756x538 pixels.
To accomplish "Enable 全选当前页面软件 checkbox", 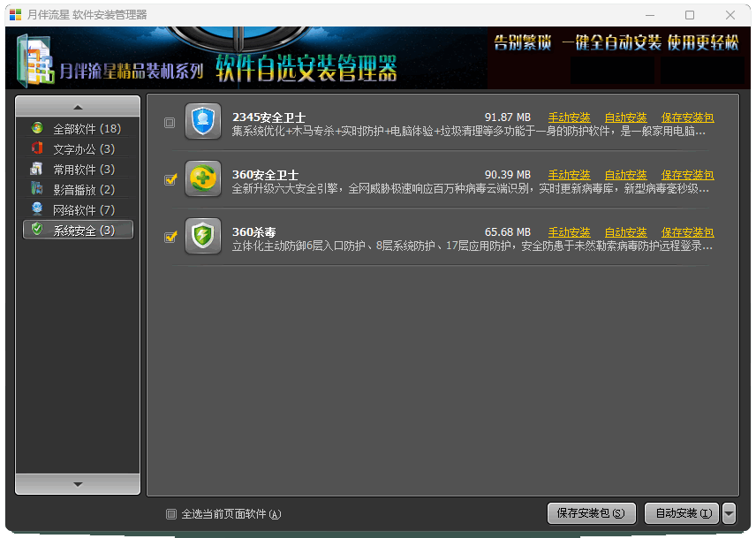I will pyautogui.click(x=172, y=514).
